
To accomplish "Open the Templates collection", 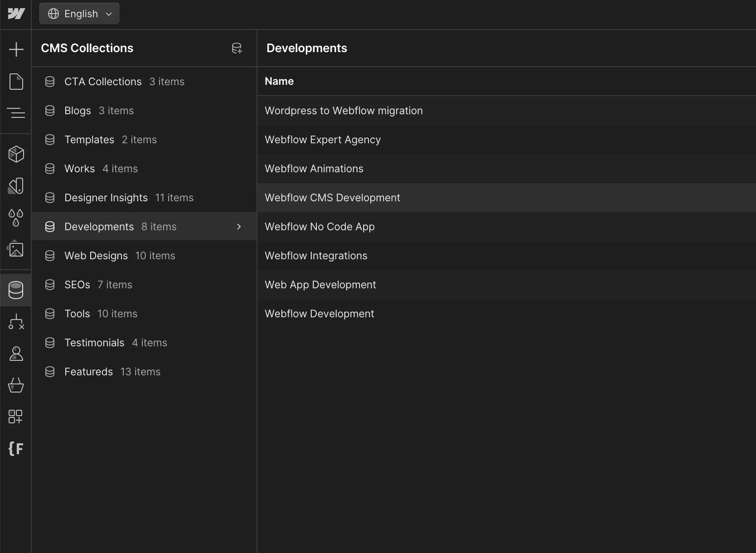I will (144, 140).
